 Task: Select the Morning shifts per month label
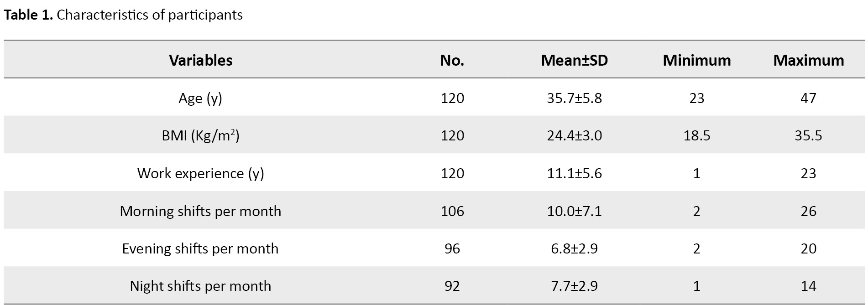click(200, 211)
